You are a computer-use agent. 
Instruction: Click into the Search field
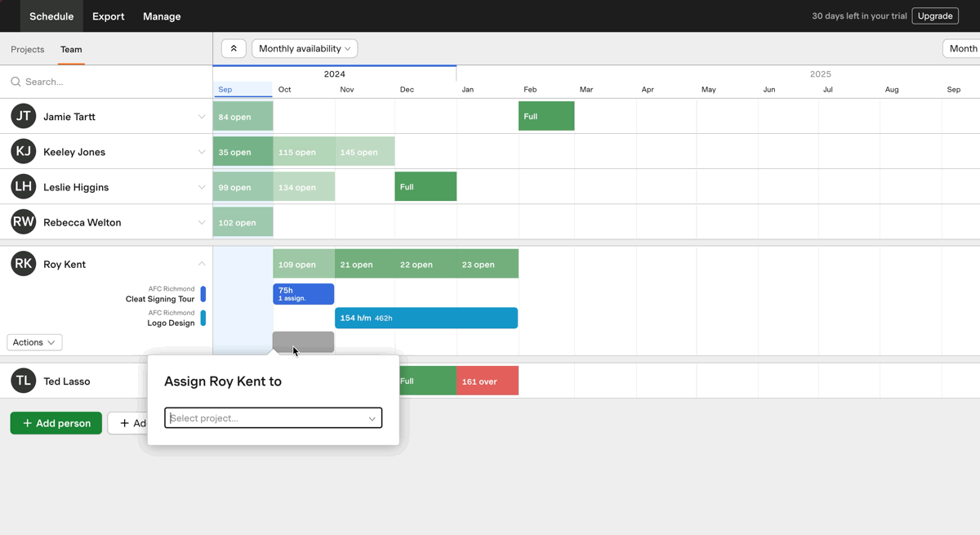pos(106,82)
